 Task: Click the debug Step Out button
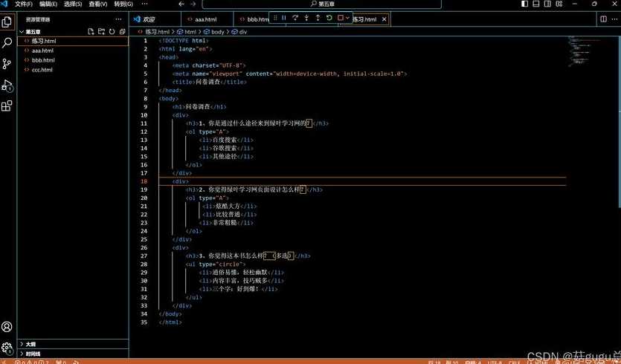click(x=318, y=18)
